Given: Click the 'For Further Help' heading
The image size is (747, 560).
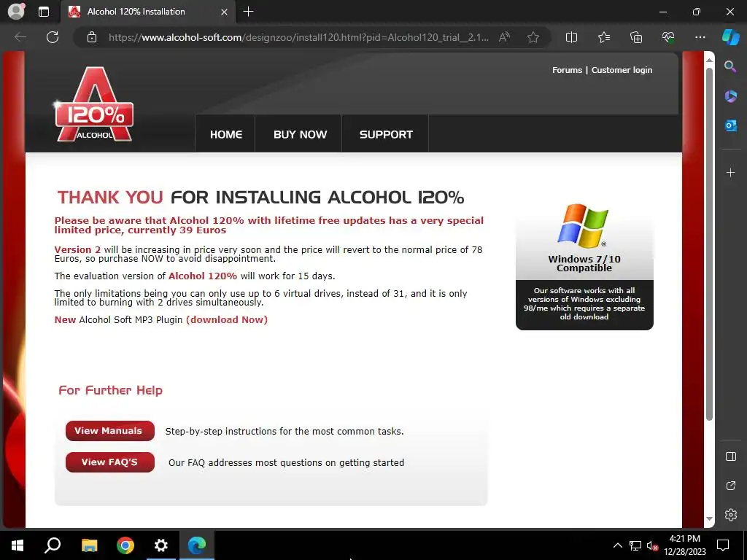Looking at the screenshot, I should coord(111,391).
